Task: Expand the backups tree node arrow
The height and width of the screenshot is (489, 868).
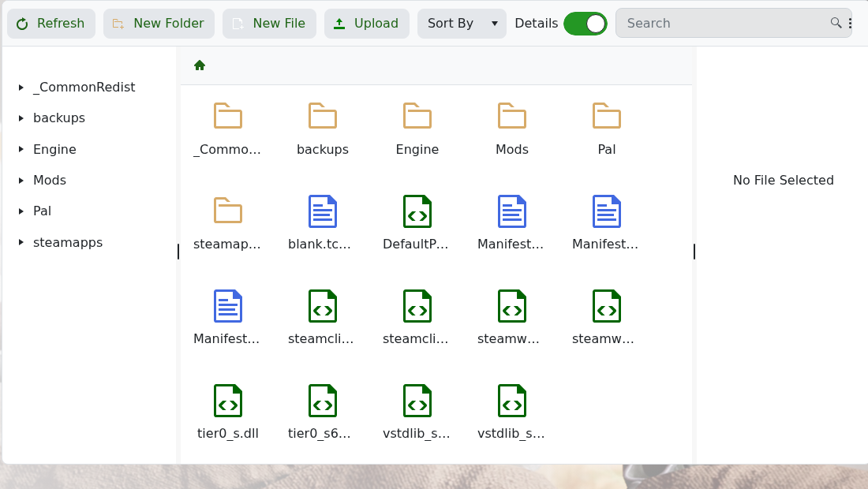Action: [x=21, y=118]
